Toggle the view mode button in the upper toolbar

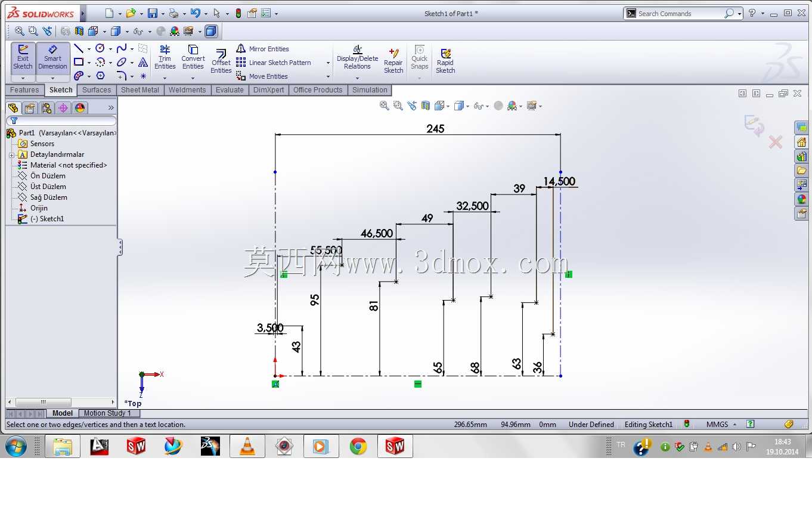211,32
